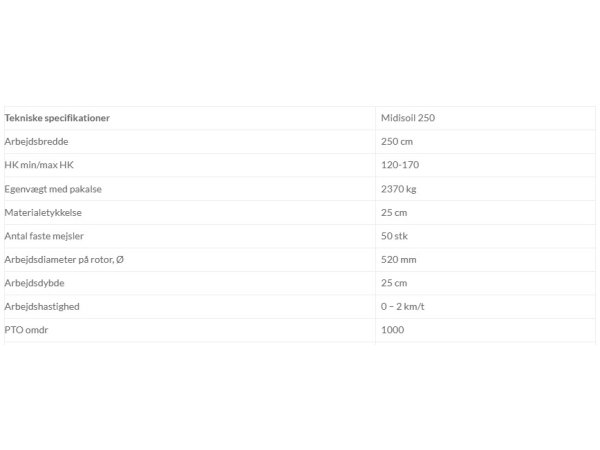Select the 25 cm Arbejdsdybde value
Screen dimensions: 600x450
pos(394,283)
